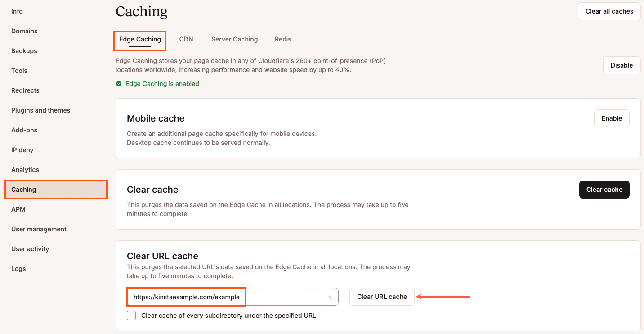
Task: Check the subdirectory cache clearing option
Action: [131, 316]
